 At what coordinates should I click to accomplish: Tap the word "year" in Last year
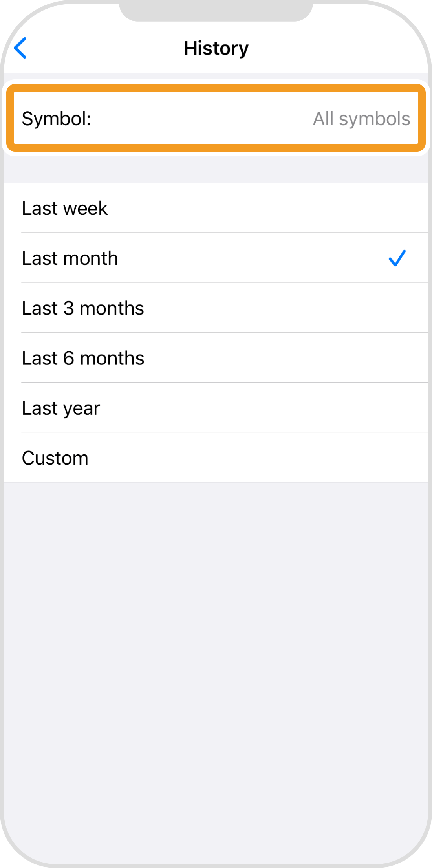coord(82,408)
